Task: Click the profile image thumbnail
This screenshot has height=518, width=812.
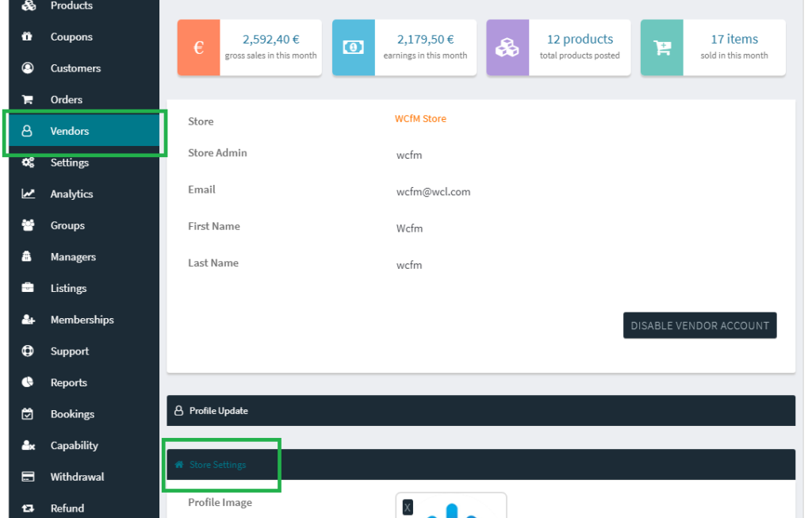Action: pos(451,505)
